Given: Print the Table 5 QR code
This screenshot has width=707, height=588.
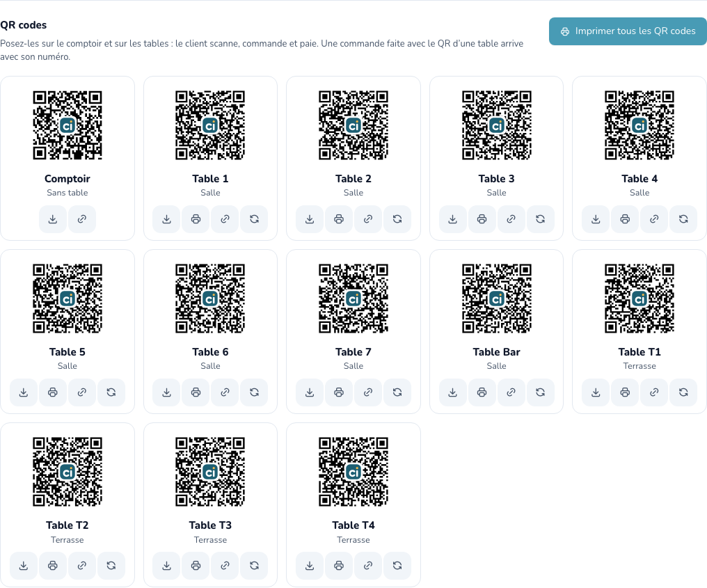Looking at the screenshot, I should click(53, 392).
